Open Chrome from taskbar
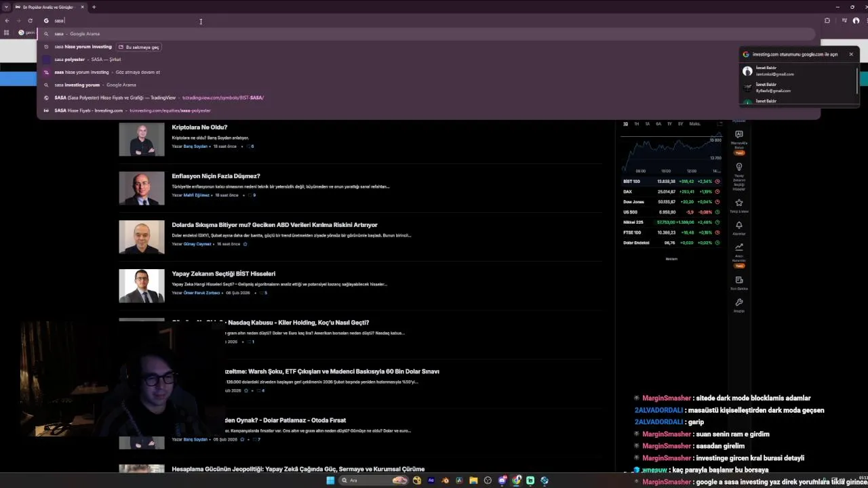This screenshot has height=488, width=868. tap(517, 481)
